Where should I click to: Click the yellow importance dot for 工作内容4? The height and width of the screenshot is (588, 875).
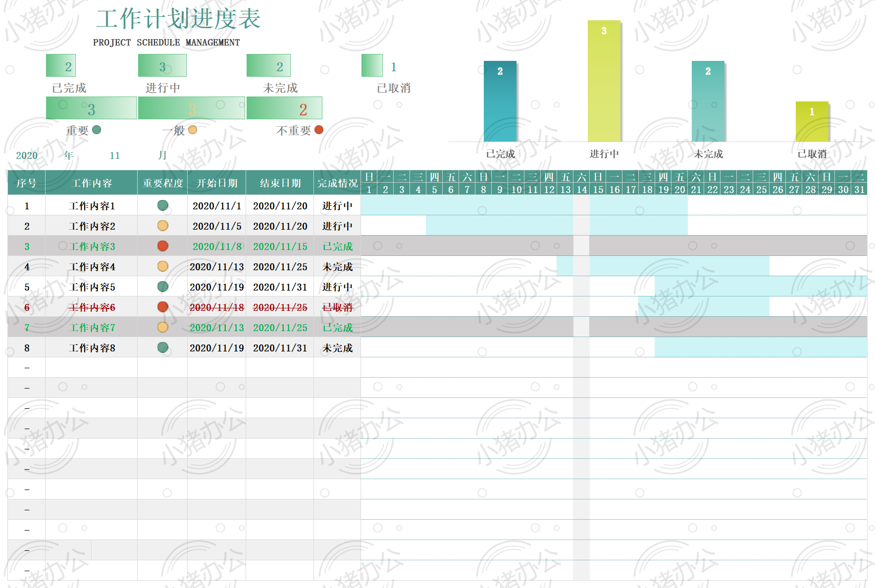162,266
